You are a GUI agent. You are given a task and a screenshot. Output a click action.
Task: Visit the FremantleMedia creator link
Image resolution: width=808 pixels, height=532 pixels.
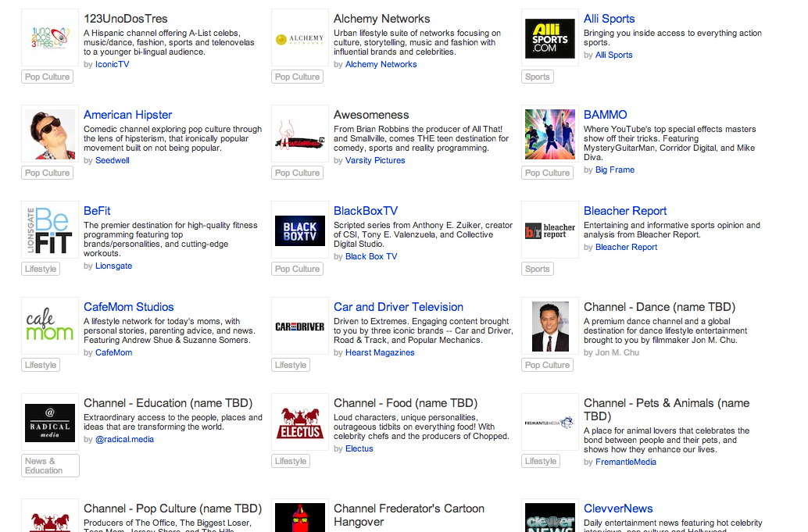point(626,462)
